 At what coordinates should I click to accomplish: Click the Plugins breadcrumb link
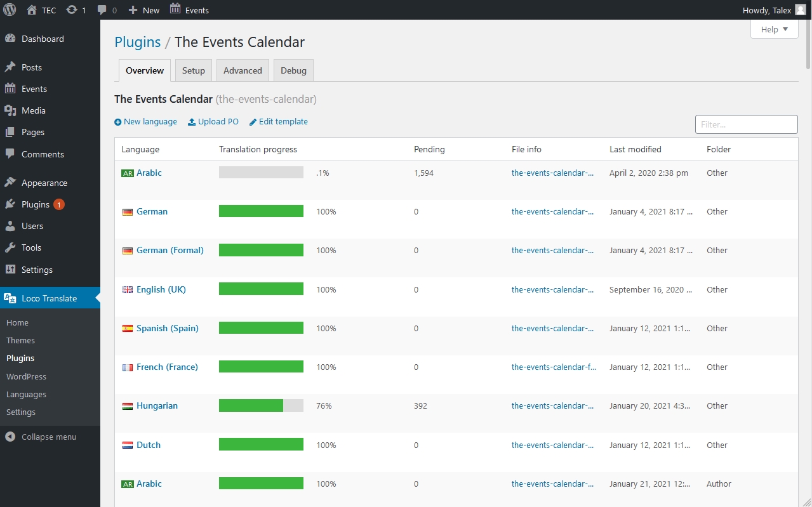[138, 42]
